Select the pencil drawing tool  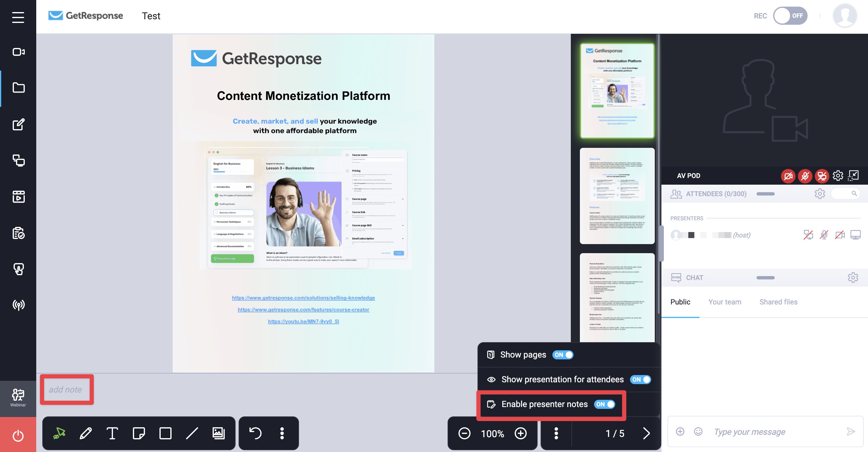[85, 433]
